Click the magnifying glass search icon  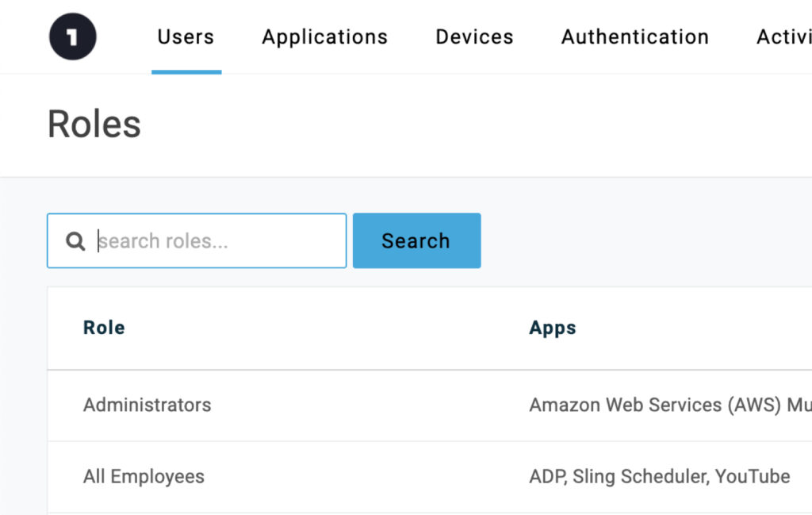click(75, 240)
